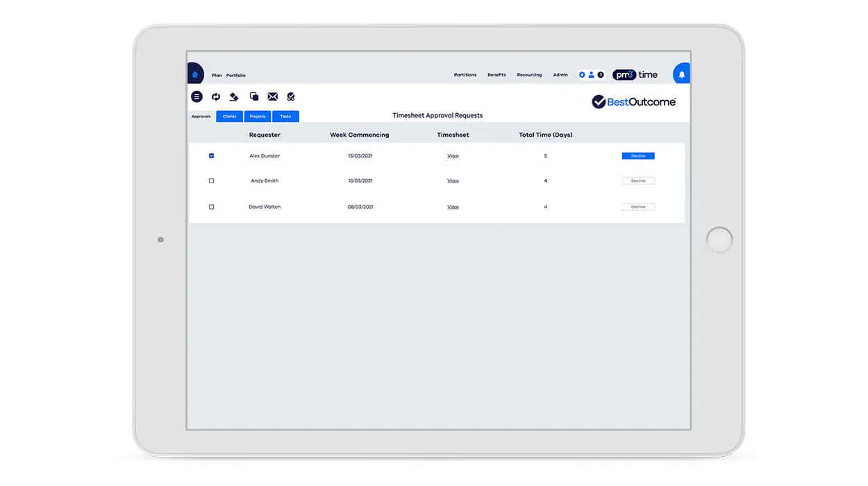Select the name Alex Dunster
Screen dimensions: 868x486
[265, 156]
